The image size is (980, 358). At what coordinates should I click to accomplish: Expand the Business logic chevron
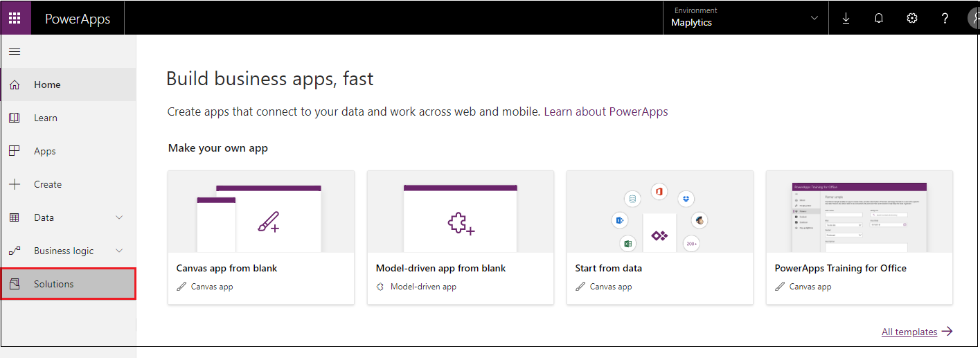(119, 251)
